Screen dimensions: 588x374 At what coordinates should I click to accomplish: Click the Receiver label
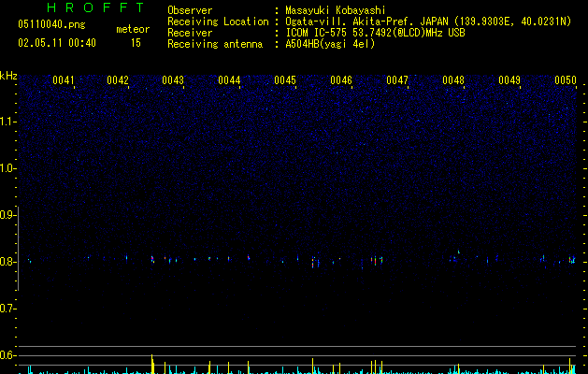click(190, 33)
